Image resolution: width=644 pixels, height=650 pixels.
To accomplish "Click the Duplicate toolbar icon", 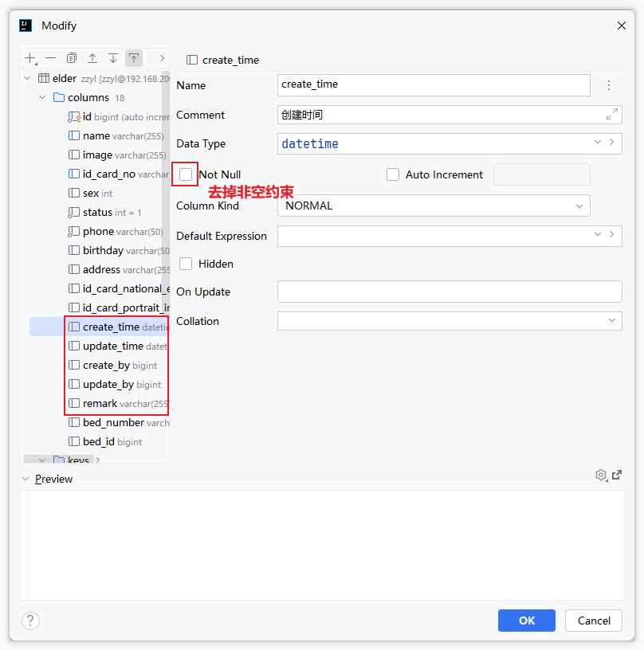I will pyautogui.click(x=72, y=58).
